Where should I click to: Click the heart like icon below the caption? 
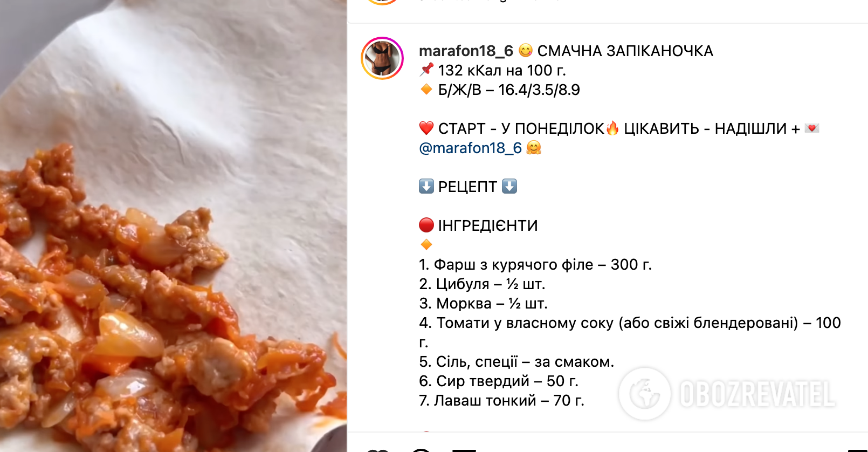pos(378,450)
